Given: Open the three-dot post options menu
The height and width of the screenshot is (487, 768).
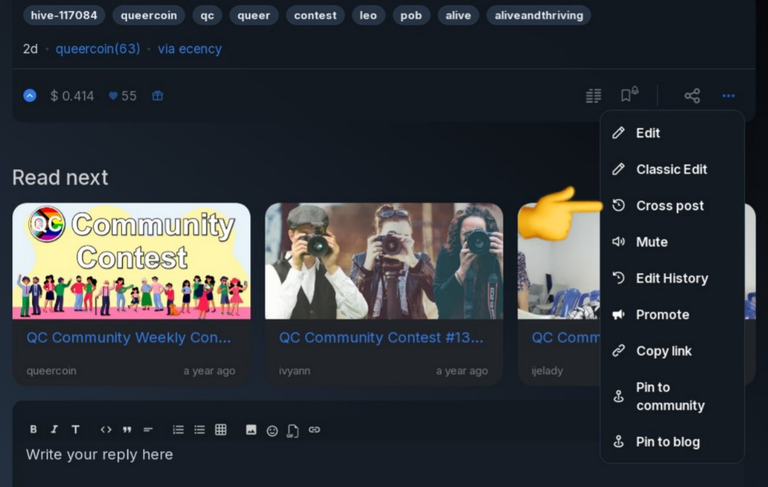Looking at the screenshot, I should point(728,96).
